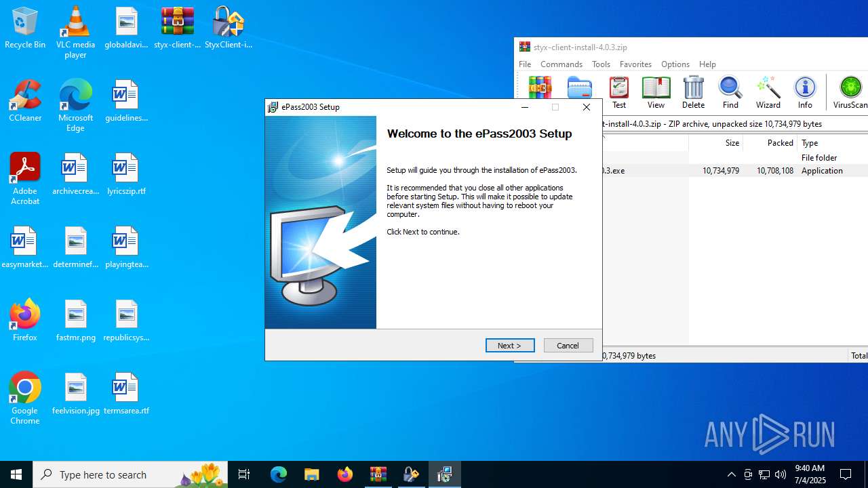The height and width of the screenshot is (488, 868).
Task: Select the File folder row in WinRAR
Action: [735, 157]
